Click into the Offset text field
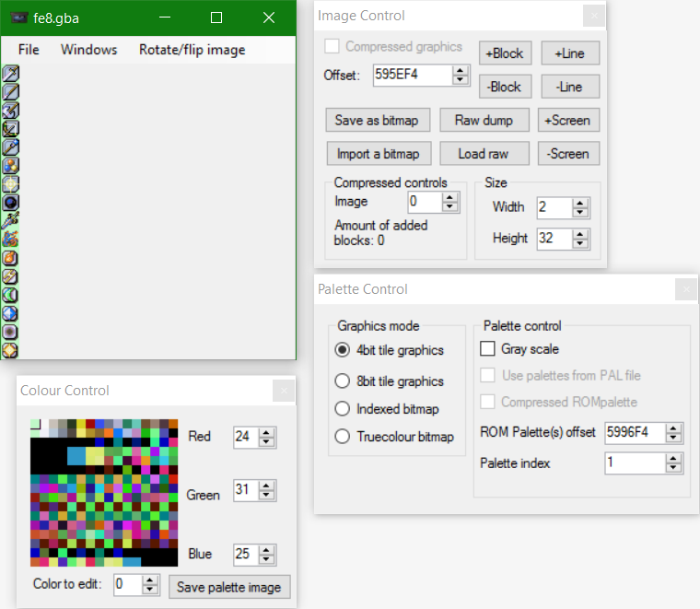 tap(412, 76)
